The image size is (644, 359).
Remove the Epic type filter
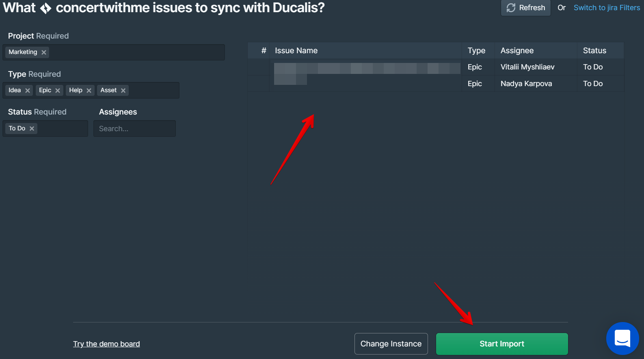coord(57,90)
